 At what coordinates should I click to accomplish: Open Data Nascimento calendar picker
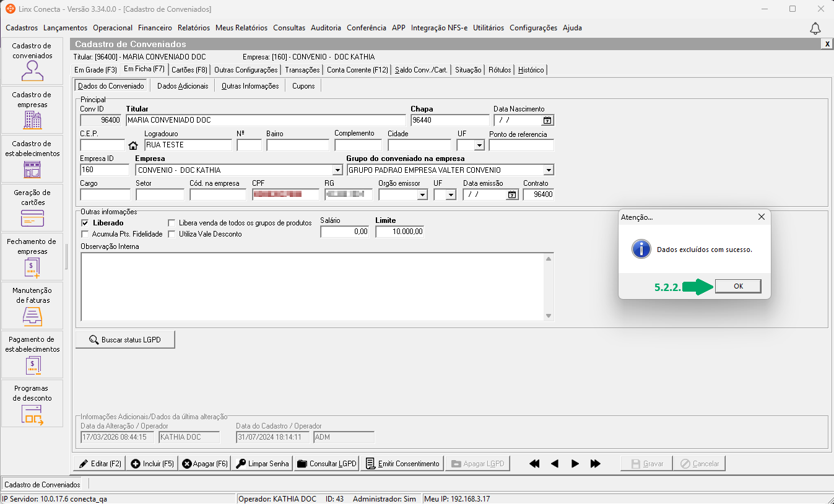tap(547, 121)
